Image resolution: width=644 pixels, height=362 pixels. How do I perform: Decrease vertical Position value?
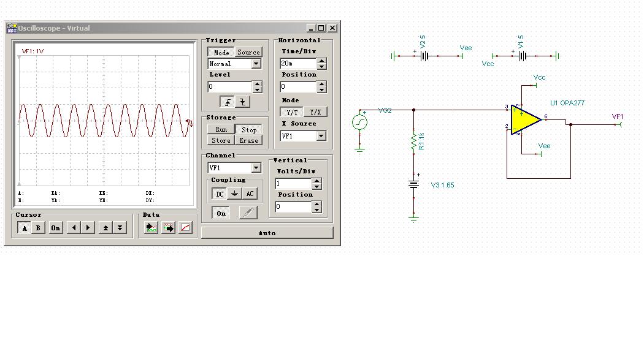point(316,210)
